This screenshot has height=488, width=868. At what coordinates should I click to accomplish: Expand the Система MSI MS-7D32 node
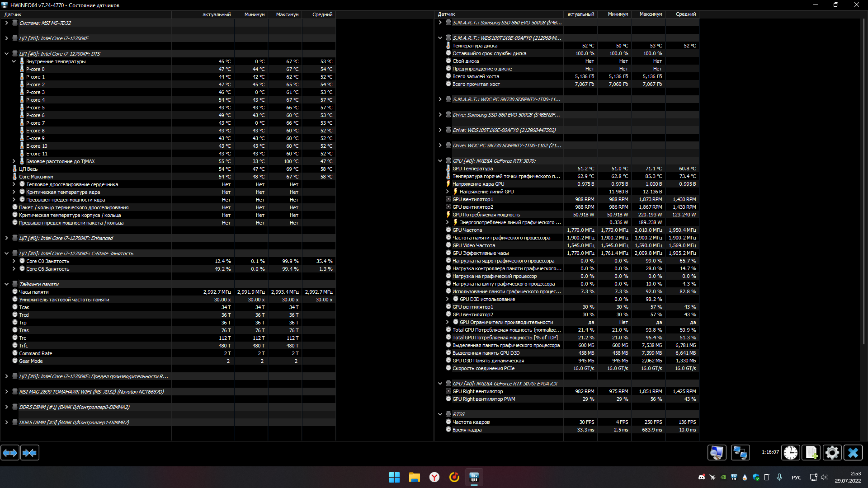point(6,23)
